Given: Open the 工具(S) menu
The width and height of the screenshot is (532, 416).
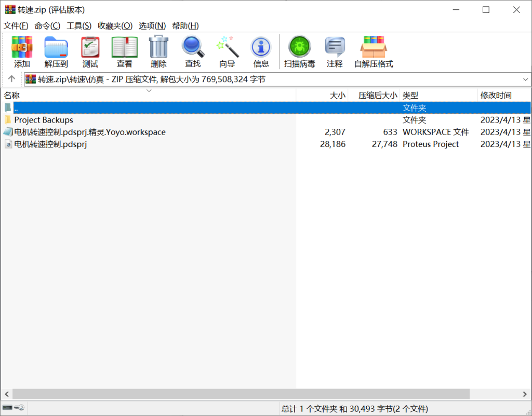Looking at the screenshot, I should [x=79, y=25].
